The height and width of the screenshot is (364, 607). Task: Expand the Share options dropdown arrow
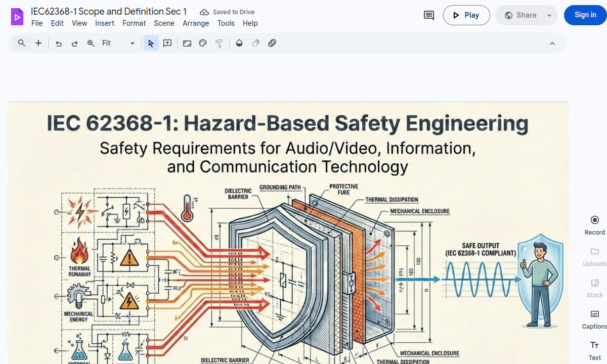click(x=549, y=15)
